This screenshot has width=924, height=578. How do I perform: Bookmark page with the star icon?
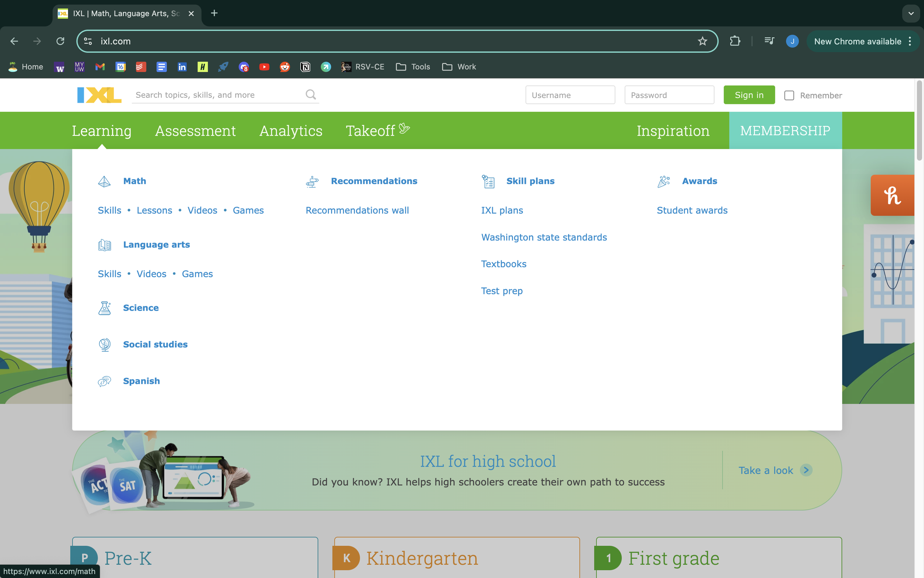pyautogui.click(x=702, y=41)
